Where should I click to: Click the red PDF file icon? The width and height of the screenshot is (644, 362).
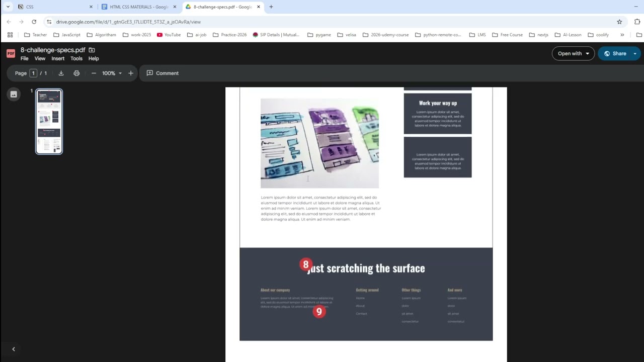coord(11,54)
